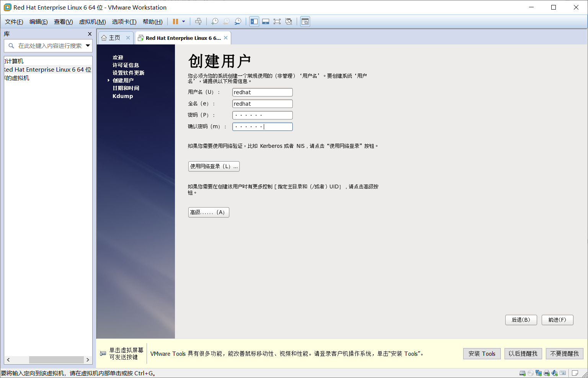
Task: Select 创建用户 step in setup sidebar
Action: 123,80
